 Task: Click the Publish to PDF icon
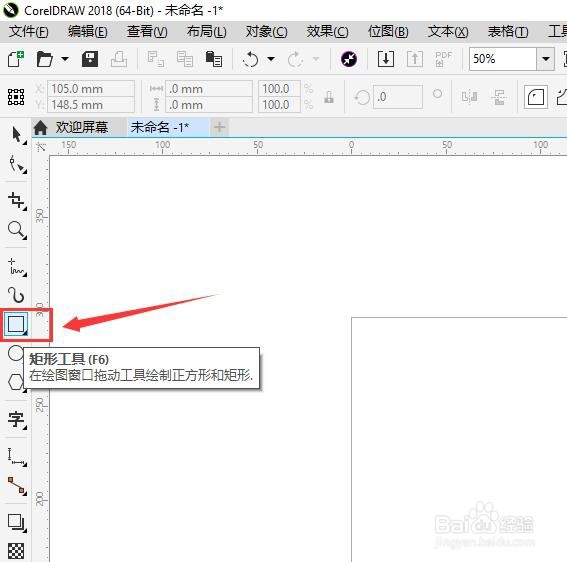click(x=444, y=59)
